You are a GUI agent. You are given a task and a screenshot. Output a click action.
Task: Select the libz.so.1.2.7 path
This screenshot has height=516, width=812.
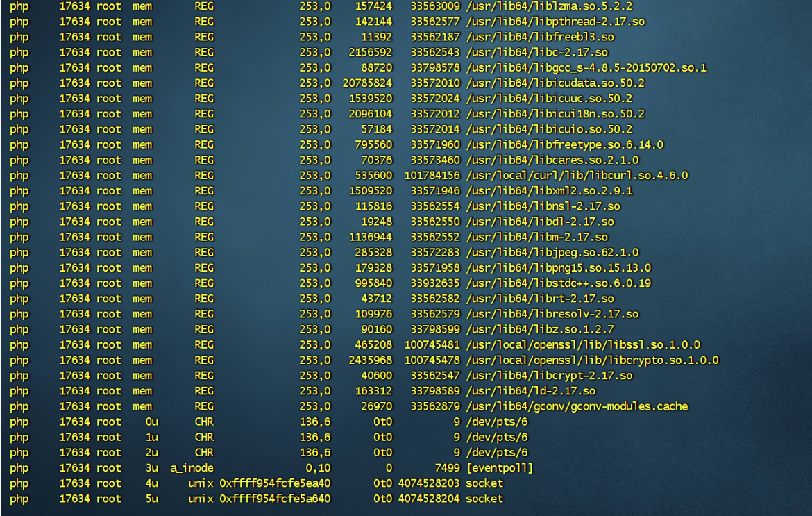tap(540, 329)
